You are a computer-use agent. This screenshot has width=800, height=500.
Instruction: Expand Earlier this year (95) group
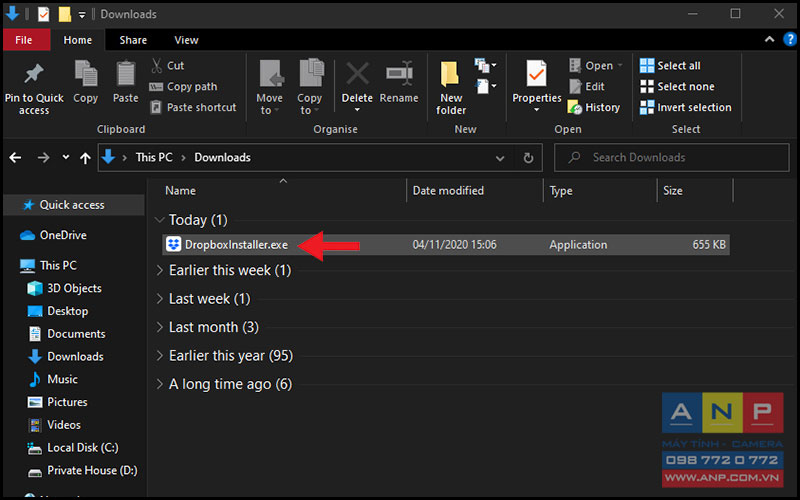160,356
